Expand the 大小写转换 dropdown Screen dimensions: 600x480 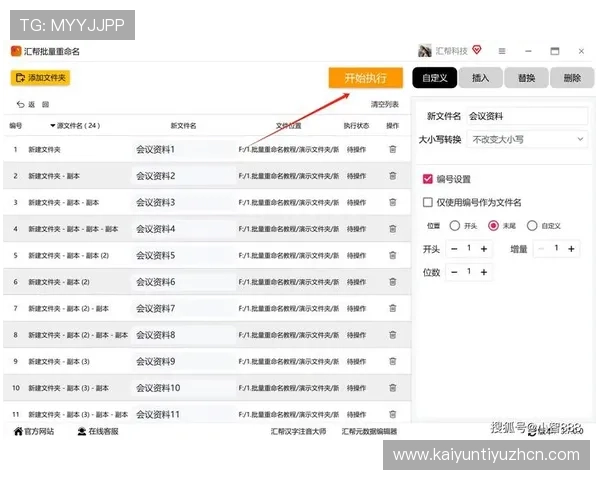click(527, 140)
